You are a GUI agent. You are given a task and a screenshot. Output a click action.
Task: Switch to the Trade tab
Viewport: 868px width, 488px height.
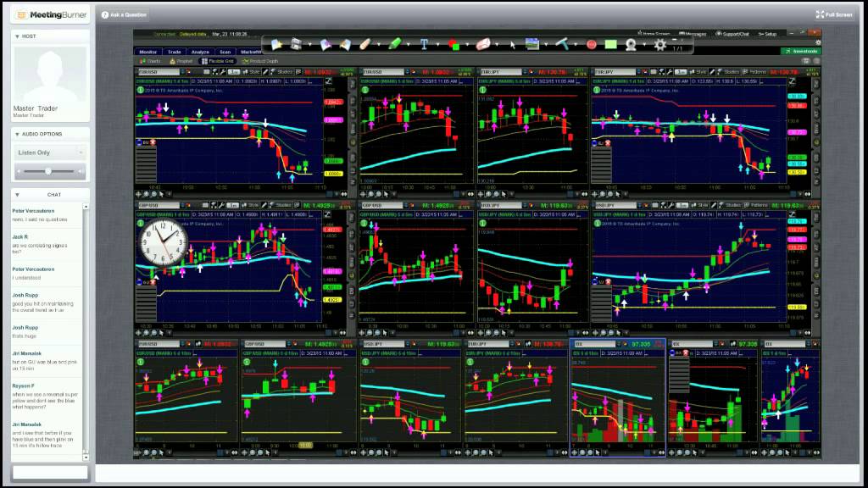tap(175, 52)
